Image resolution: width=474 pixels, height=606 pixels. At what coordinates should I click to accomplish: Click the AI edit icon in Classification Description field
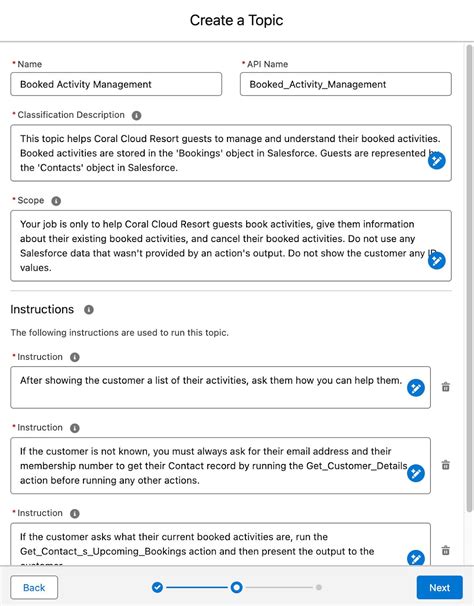point(436,161)
